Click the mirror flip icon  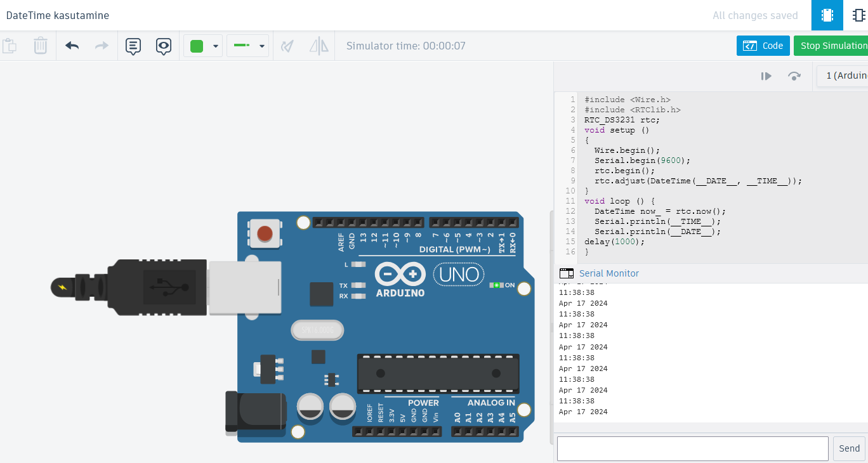tap(319, 46)
